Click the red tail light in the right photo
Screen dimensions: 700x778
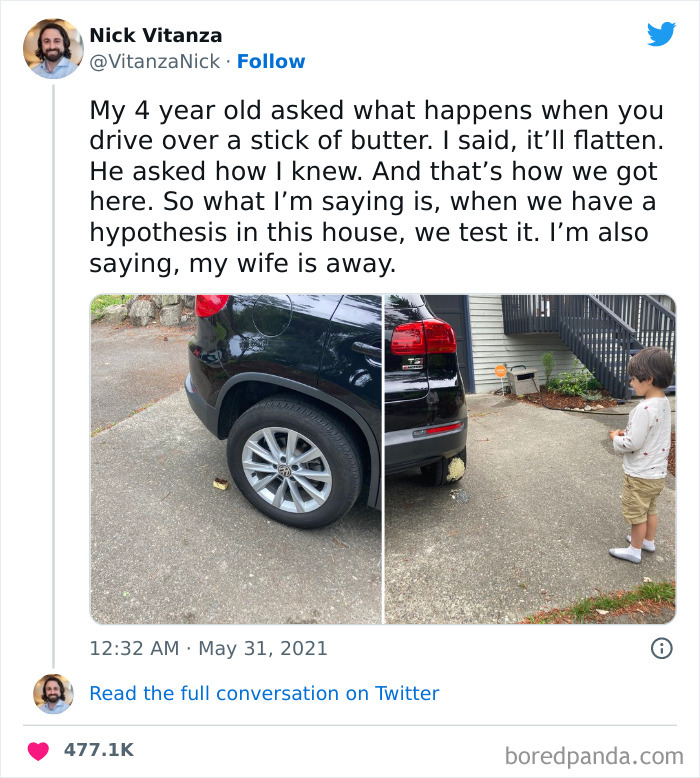tap(422, 338)
